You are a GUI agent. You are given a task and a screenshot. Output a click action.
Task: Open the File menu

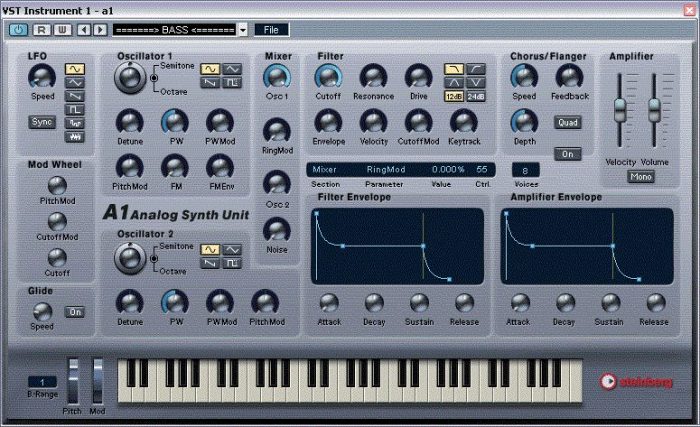click(270, 30)
